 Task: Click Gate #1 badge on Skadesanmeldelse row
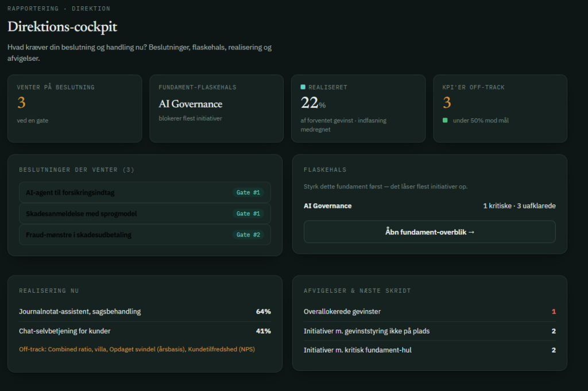[248, 214]
